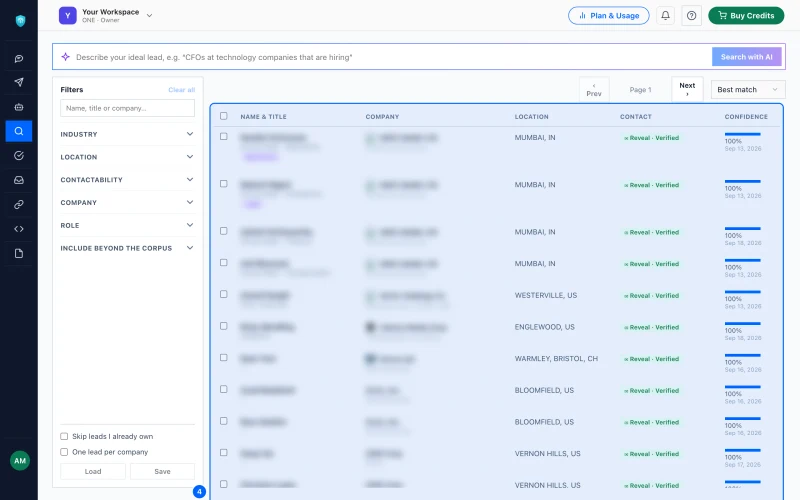Click the Buy Credits button
Screen dimensions: 800x500
pos(746,15)
